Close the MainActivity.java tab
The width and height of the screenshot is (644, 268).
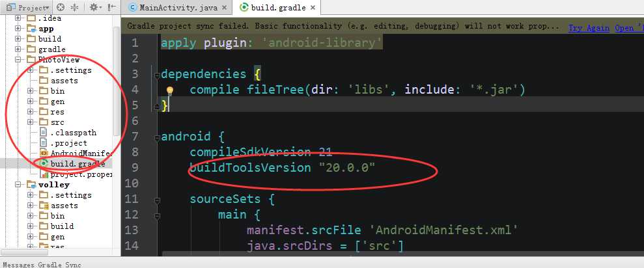[224, 7]
